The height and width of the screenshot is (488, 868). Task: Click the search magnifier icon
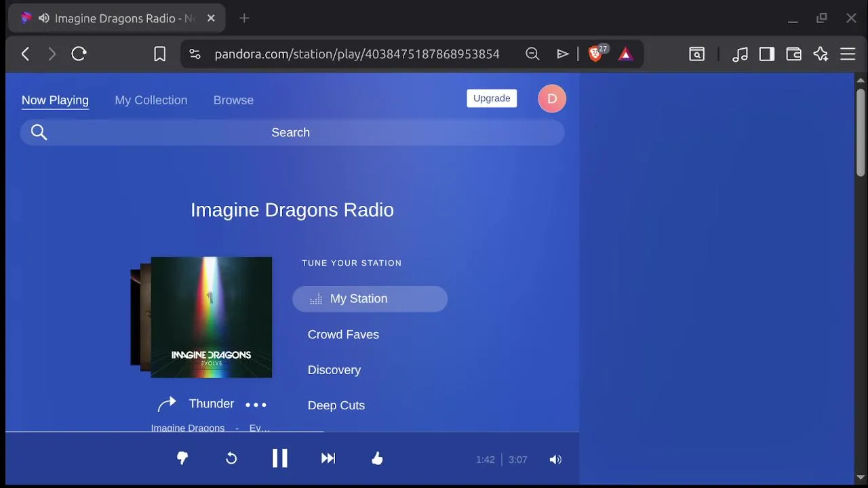pyautogui.click(x=39, y=132)
